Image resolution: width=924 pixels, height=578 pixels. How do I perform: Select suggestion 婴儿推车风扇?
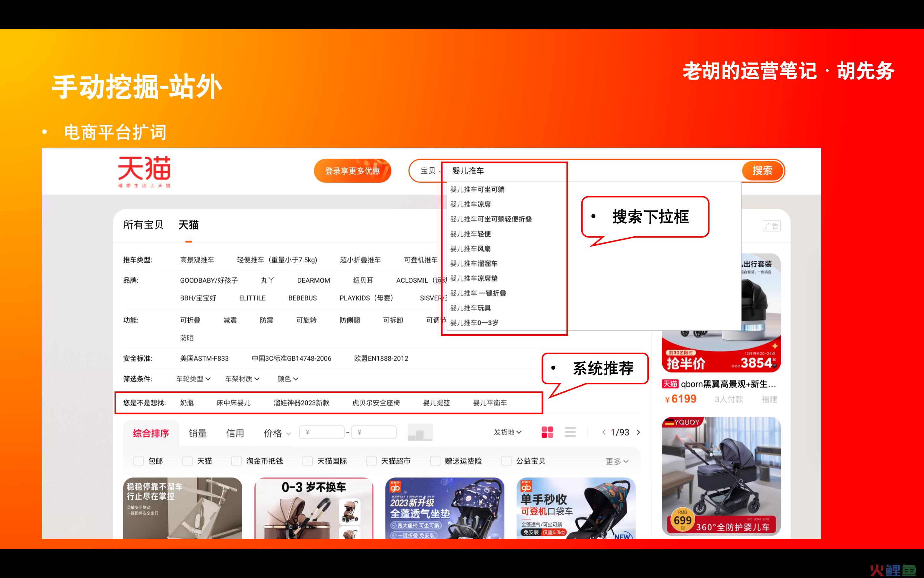[470, 249]
